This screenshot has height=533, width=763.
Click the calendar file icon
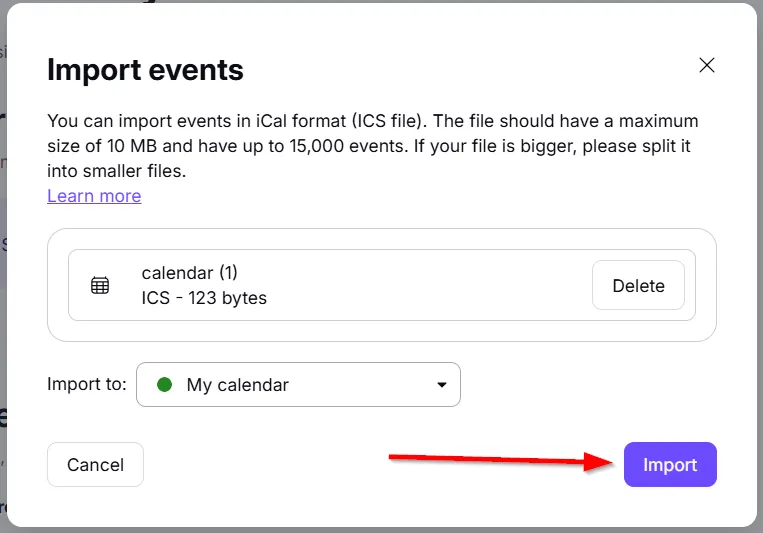pos(100,285)
